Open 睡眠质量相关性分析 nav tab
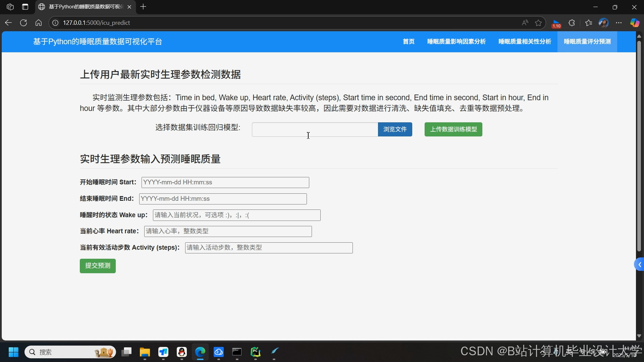Viewport: 644px width, 362px height. tap(525, 42)
